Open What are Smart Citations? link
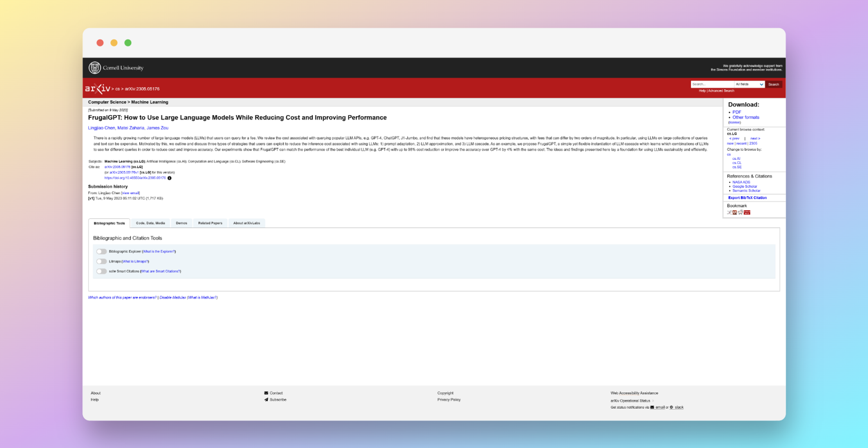Image resolution: width=868 pixels, height=448 pixels. [x=161, y=271]
